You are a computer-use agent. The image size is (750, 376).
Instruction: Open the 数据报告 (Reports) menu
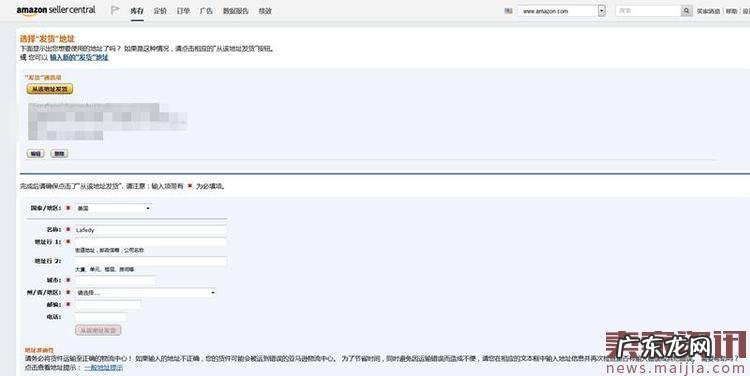point(236,11)
